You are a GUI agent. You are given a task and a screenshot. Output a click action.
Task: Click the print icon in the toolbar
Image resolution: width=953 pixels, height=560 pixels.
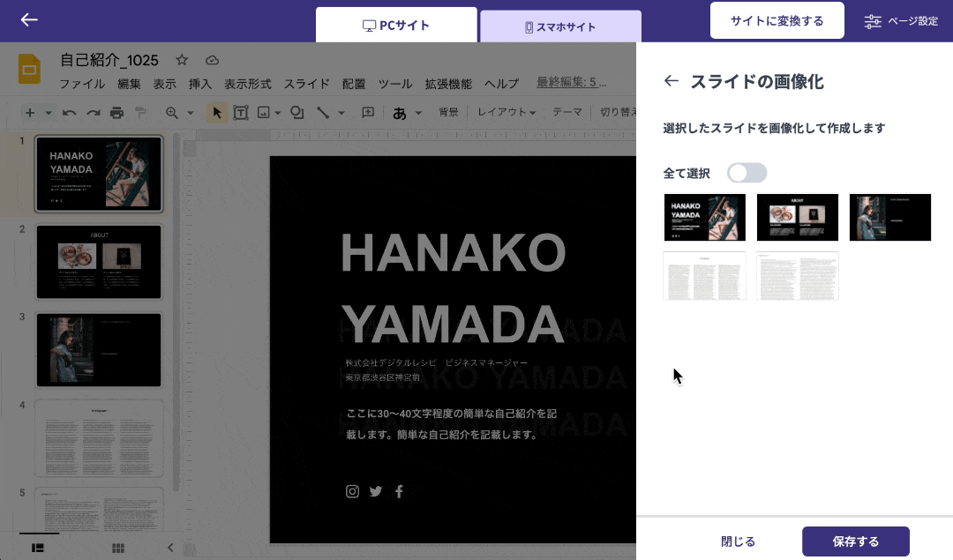click(x=116, y=113)
